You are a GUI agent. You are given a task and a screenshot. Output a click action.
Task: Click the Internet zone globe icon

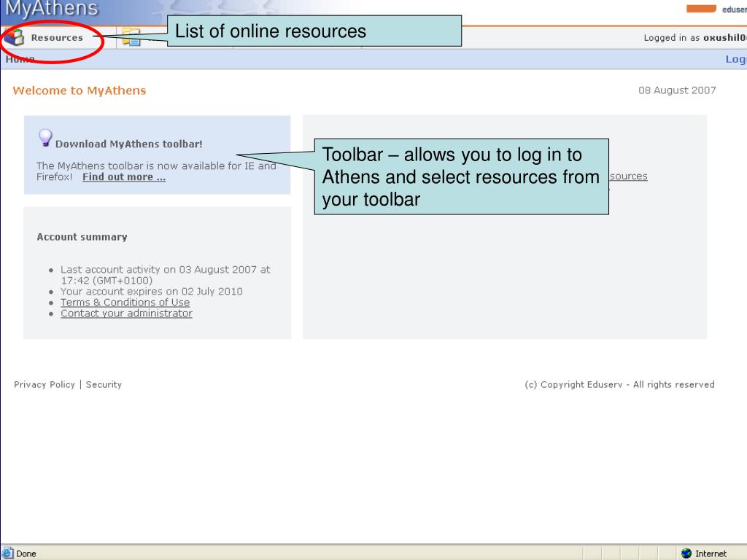[x=686, y=553]
